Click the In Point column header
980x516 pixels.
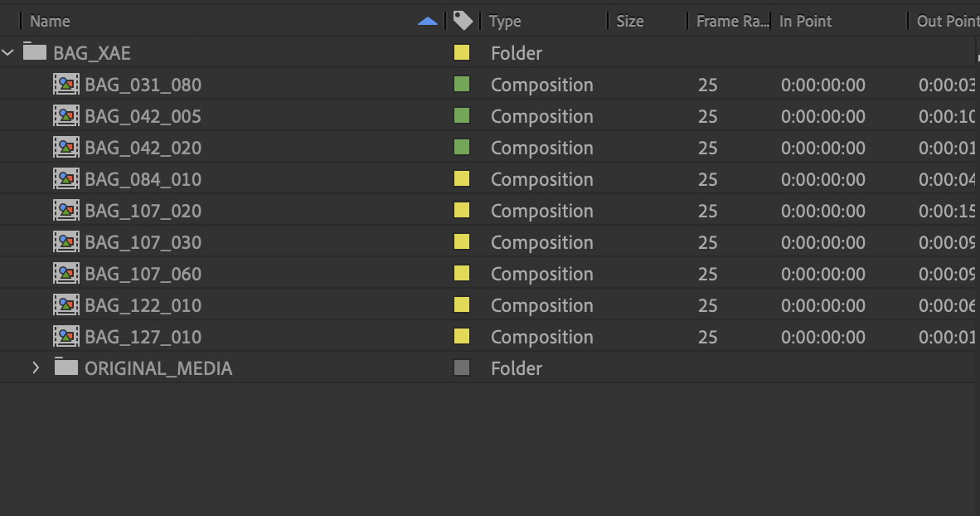[x=805, y=22]
